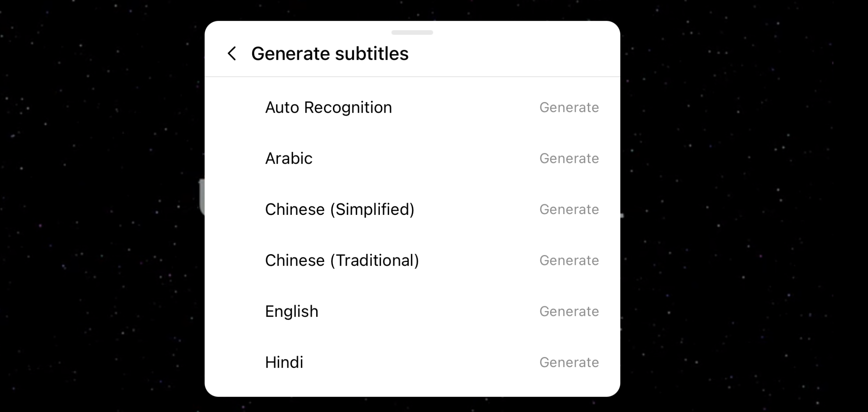
Task: Navigate back using the back arrow icon
Action: tap(232, 53)
